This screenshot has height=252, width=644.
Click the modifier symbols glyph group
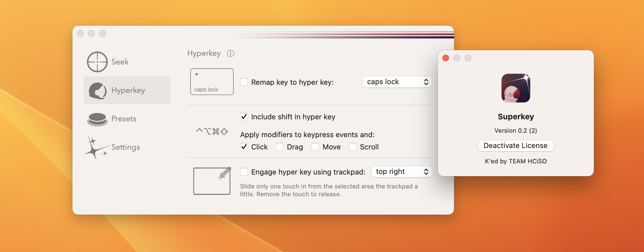coord(212,131)
